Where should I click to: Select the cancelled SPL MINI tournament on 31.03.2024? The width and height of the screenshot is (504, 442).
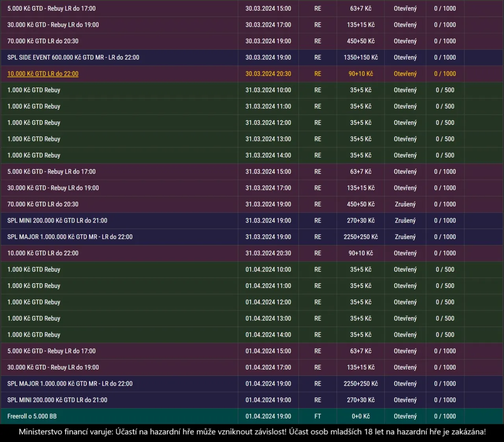[x=57, y=221]
